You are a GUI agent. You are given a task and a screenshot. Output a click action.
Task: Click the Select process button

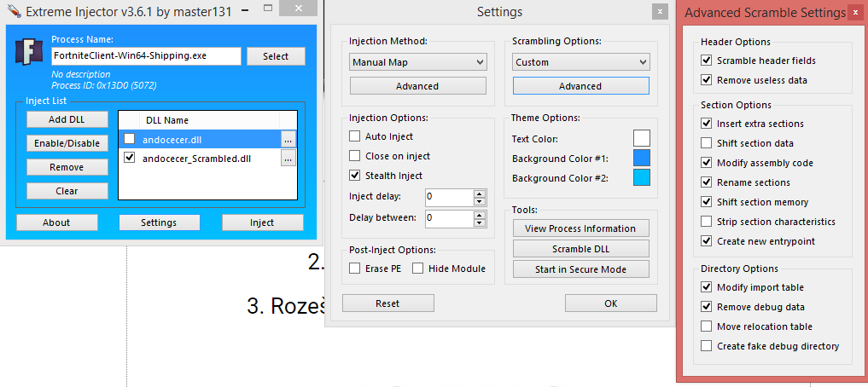point(276,56)
